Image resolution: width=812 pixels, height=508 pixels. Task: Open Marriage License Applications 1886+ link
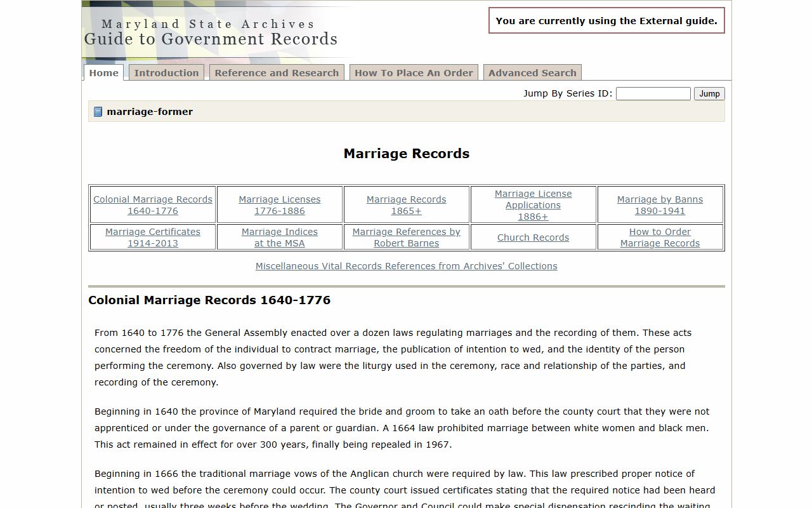pos(534,205)
